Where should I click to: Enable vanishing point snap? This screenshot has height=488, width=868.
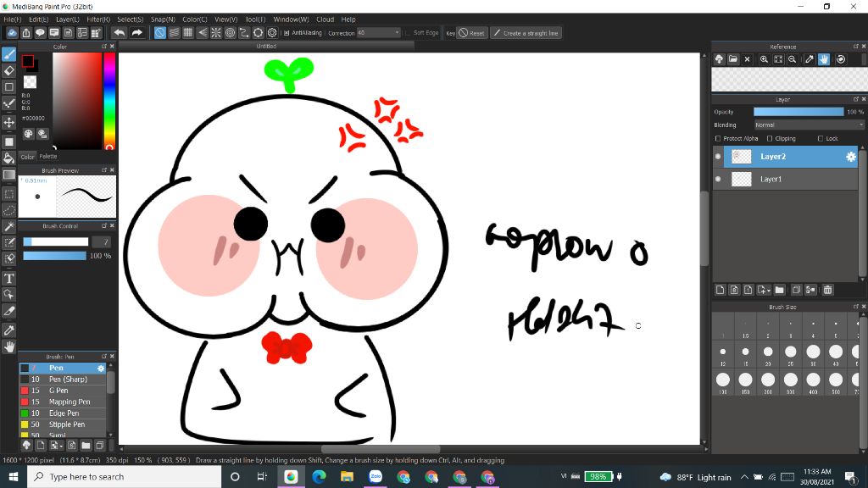click(202, 33)
